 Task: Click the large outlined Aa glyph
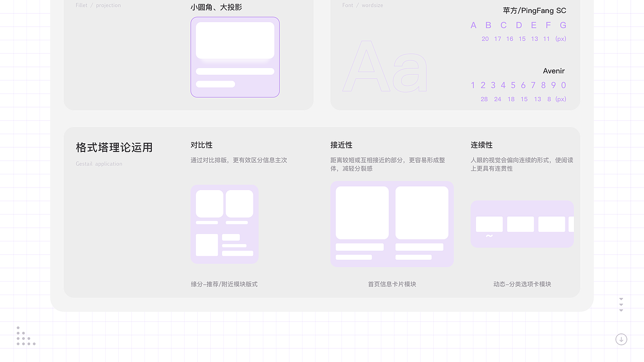point(385,66)
